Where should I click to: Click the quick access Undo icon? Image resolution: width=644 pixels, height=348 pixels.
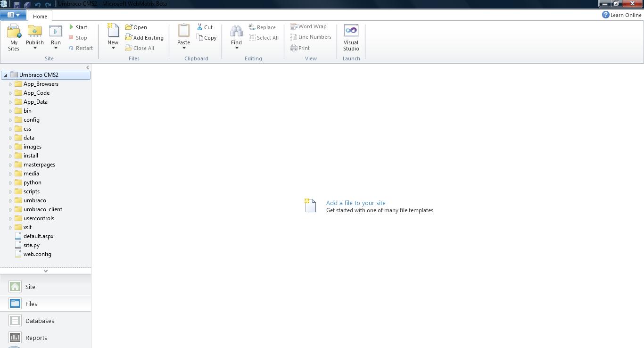point(37,4)
